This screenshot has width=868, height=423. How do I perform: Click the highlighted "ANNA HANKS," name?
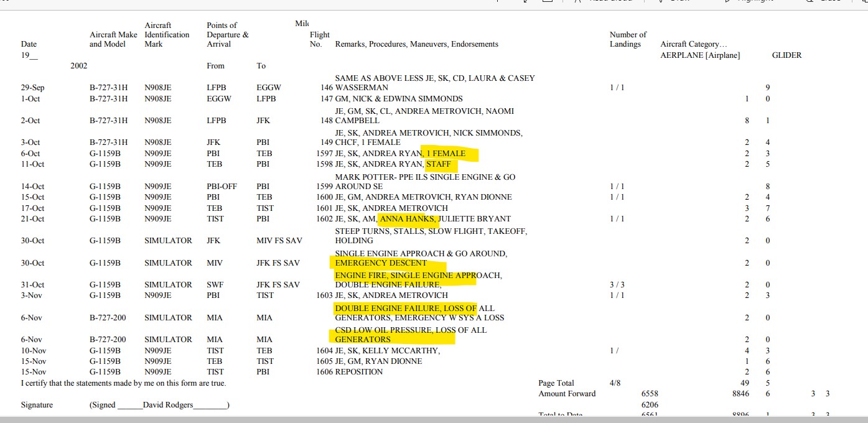(x=408, y=219)
